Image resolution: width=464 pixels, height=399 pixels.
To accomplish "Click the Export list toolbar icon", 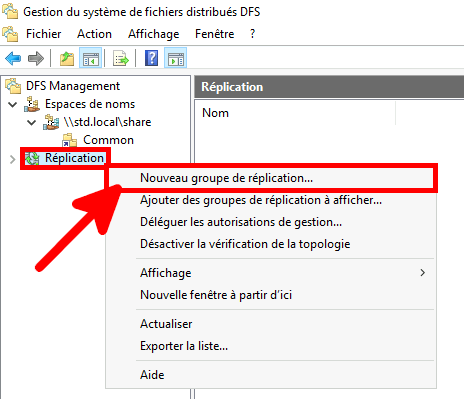I will click(x=121, y=59).
